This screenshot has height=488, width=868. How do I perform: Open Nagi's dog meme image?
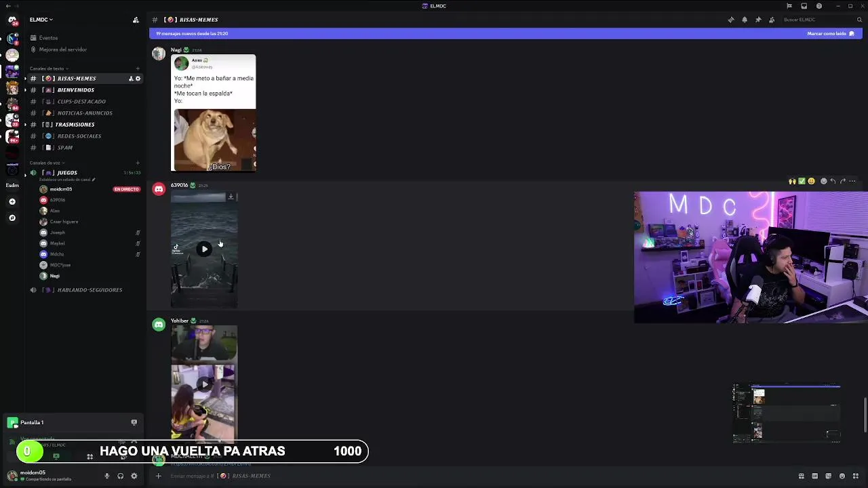tap(214, 113)
